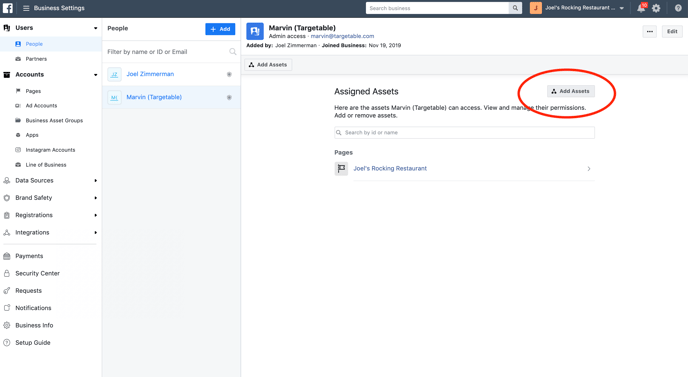Viewport: 688px width, 377px height.
Task: Click the Marvin (Targetable) list avatar
Action: [x=114, y=97]
